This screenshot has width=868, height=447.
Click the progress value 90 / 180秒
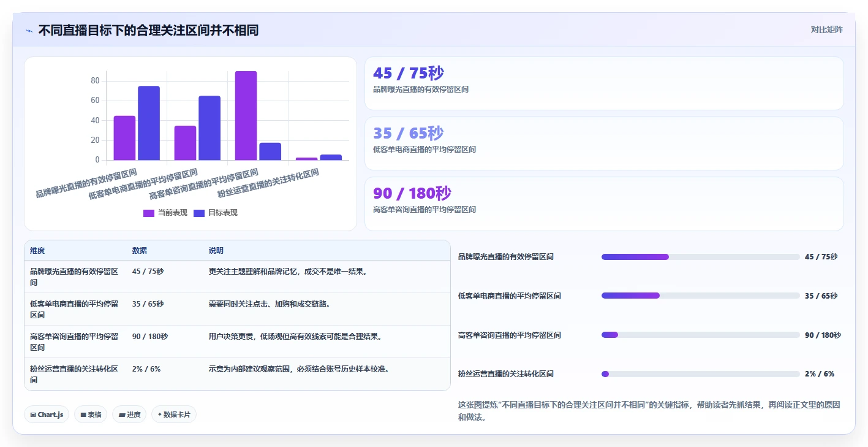pyautogui.click(x=823, y=335)
